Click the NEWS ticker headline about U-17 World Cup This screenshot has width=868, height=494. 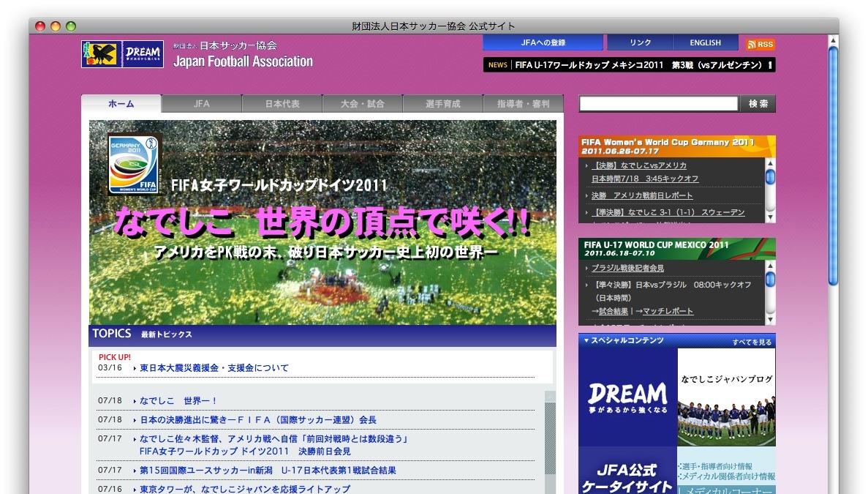click(642, 65)
